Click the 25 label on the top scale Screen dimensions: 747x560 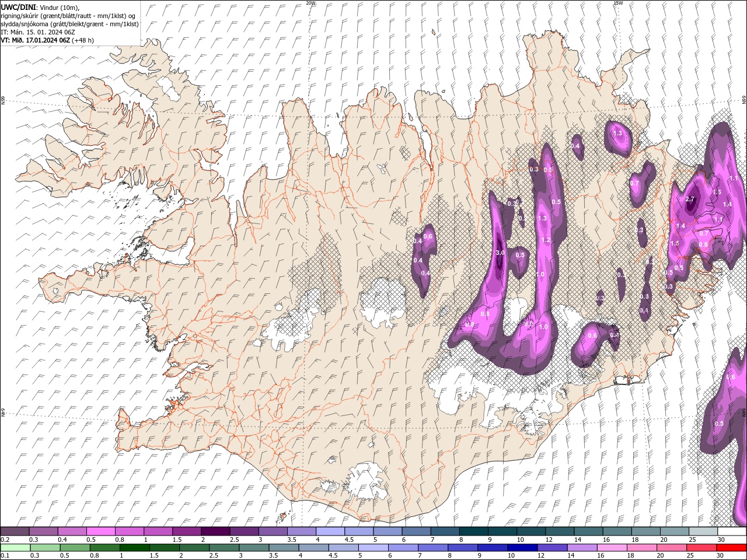click(693, 540)
